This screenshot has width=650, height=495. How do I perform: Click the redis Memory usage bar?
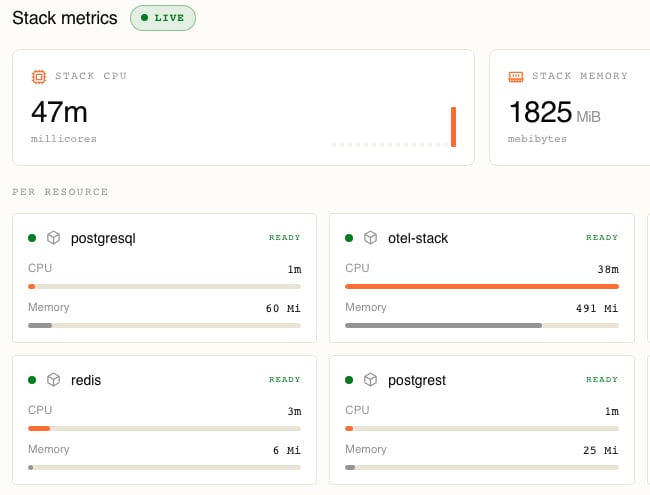coord(164,467)
